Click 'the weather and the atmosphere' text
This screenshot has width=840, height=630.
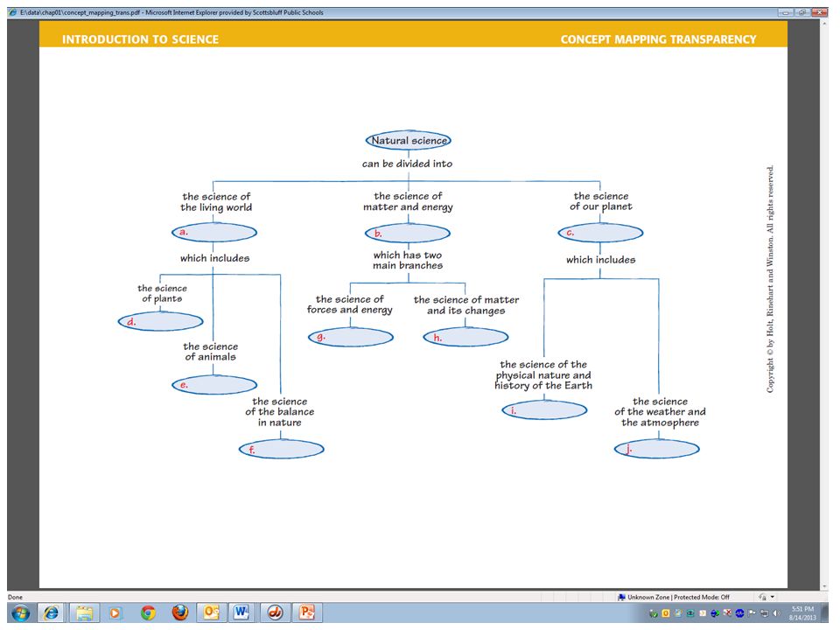(x=660, y=416)
